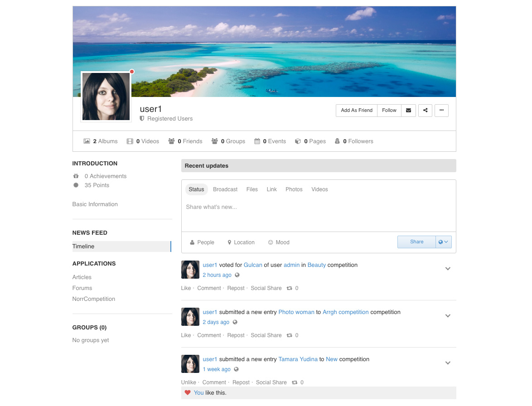The image size is (532, 406).
Task: Open privacy globe dropdown beside Share
Action: tap(443, 242)
